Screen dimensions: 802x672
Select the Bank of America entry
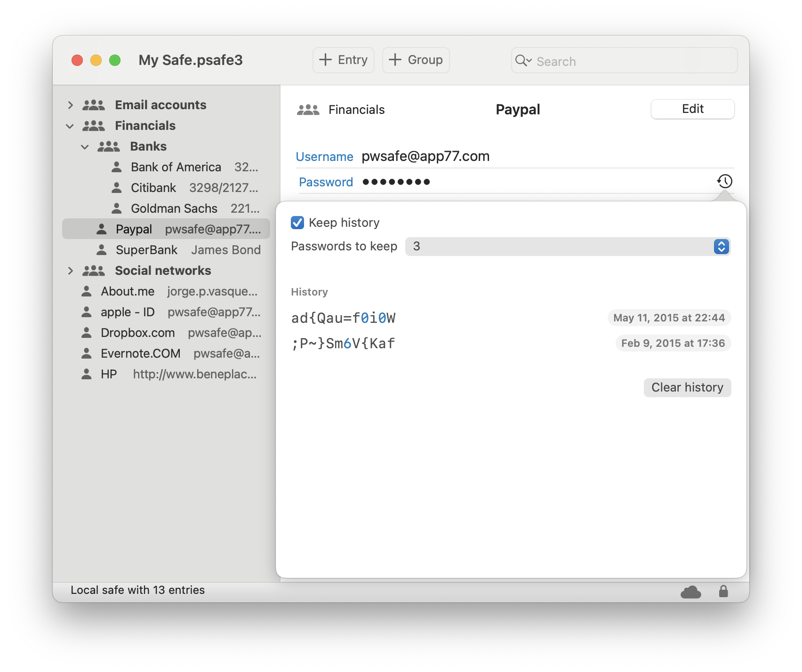(166, 167)
